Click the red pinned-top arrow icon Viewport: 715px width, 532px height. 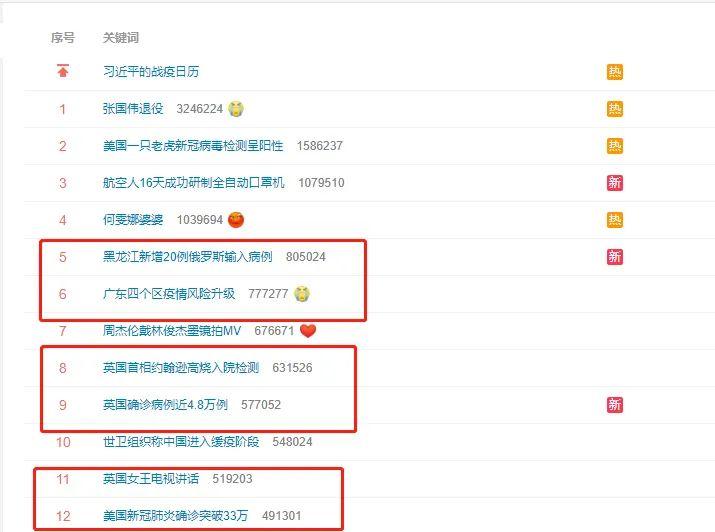pos(62,71)
